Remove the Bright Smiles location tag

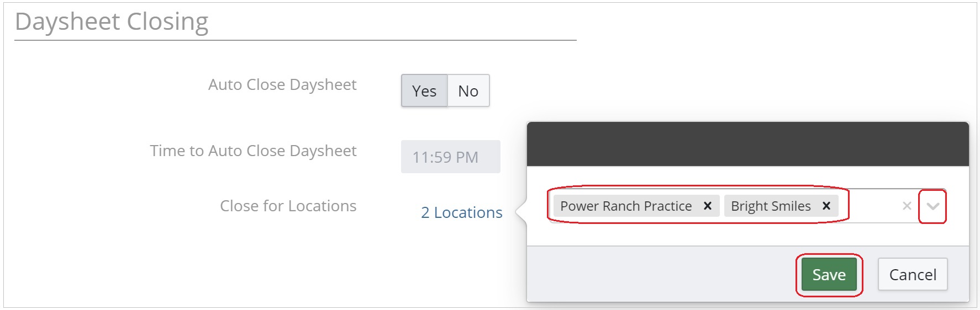[x=826, y=206]
